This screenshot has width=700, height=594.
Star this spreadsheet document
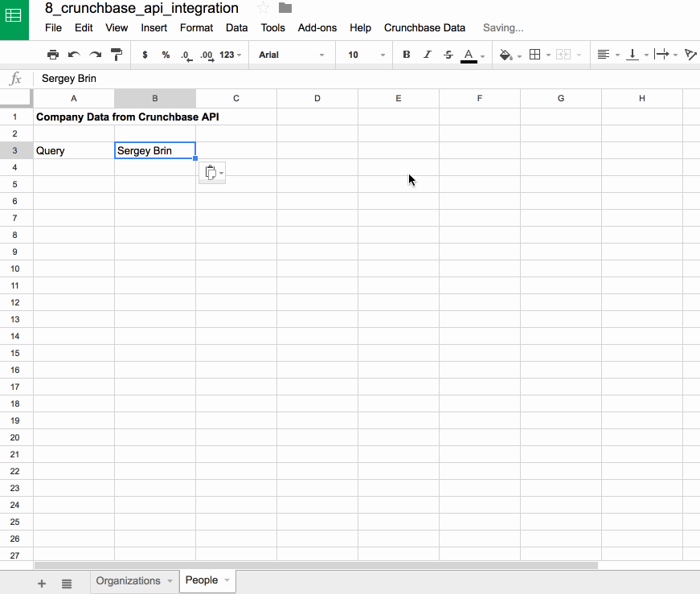[x=263, y=8]
